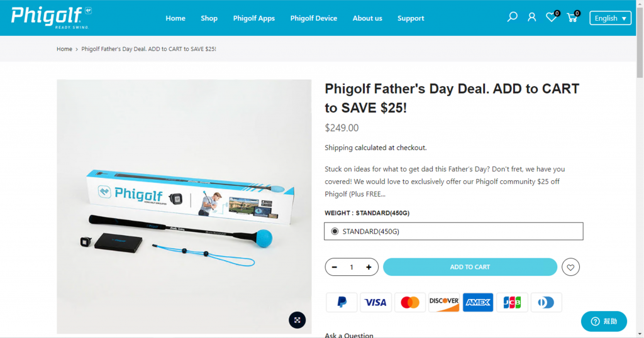The width and height of the screenshot is (644, 338).
Task: Open the shopping cart icon
Action: (572, 18)
